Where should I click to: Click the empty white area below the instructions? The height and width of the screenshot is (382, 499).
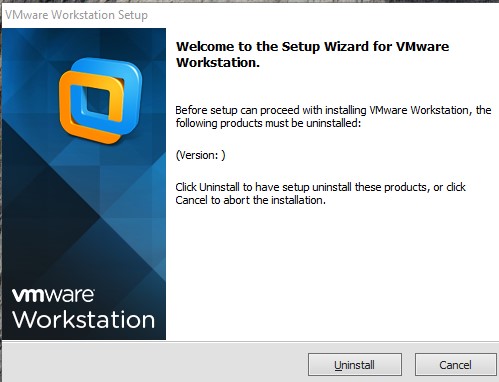coord(333,273)
